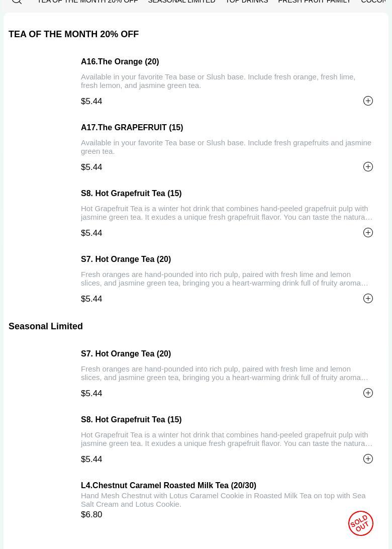392x549 pixels.
Task: Click the Sold Out badge on Chestnut Caramel tea
Action: click(x=360, y=523)
